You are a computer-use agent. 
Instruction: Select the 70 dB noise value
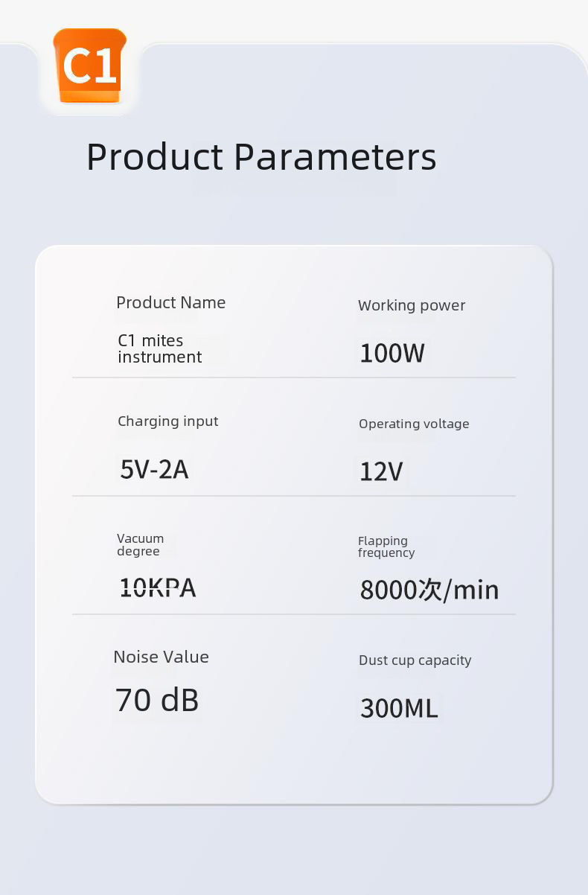(x=157, y=700)
